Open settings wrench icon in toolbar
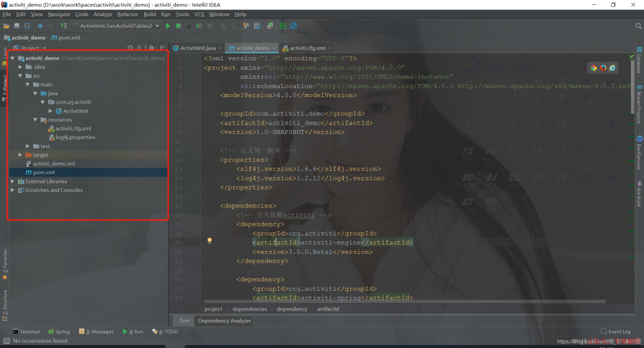Image resolution: width=644 pixels, height=348 pixels. coord(246,26)
